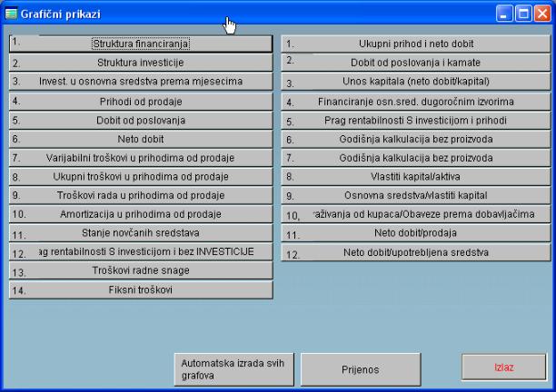Open left column Dobit od poslovanja button
The height and width of the screenshot is (392, 556).
coord(141,121)
